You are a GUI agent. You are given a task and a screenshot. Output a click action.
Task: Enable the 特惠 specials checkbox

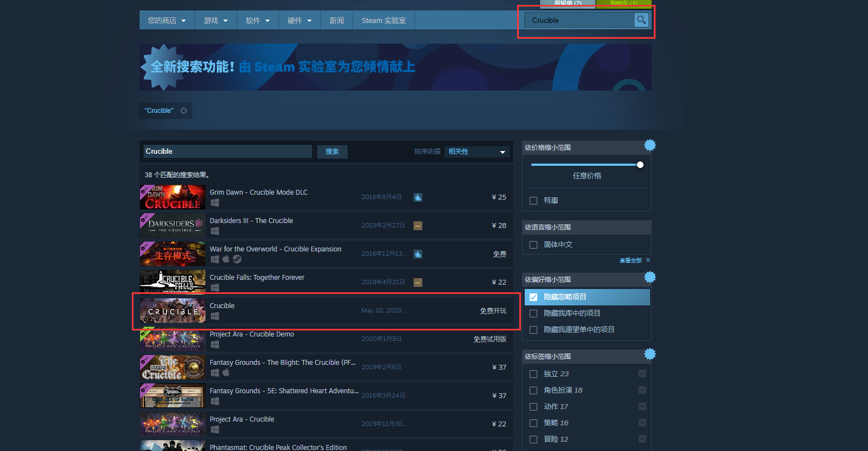coord(533,201)
